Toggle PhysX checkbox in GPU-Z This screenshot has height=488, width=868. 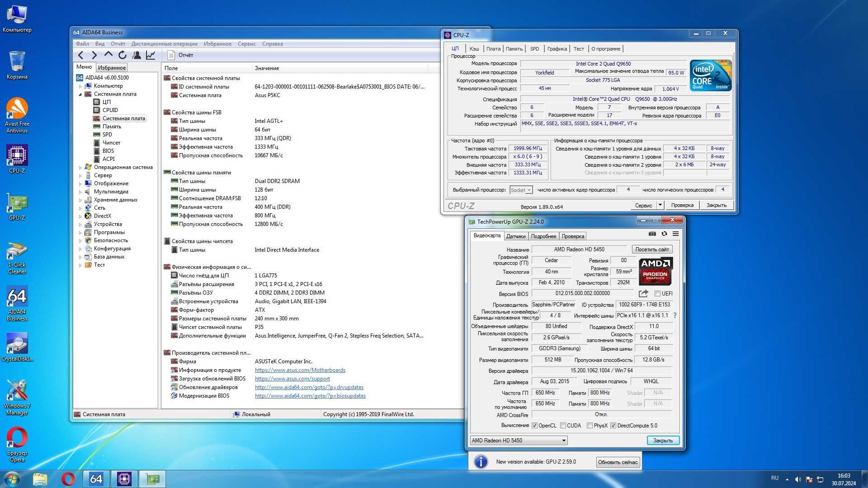[590, 426]
